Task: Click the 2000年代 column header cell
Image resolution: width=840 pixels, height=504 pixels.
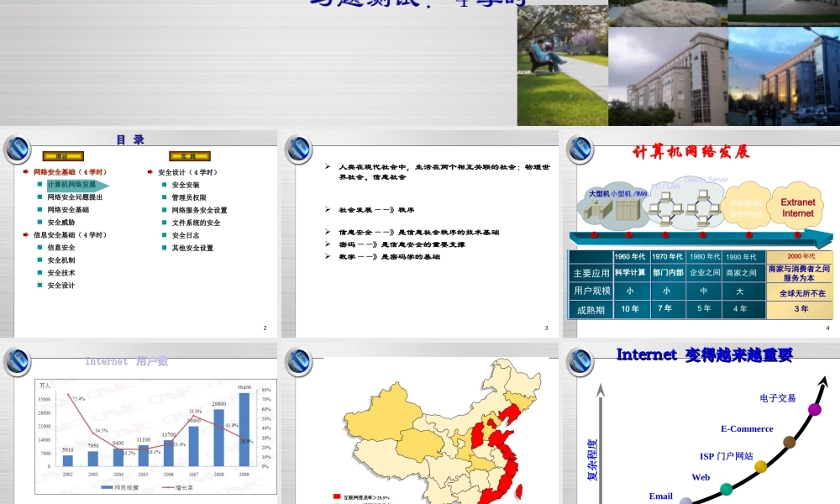Action: [x=801, y=255]
